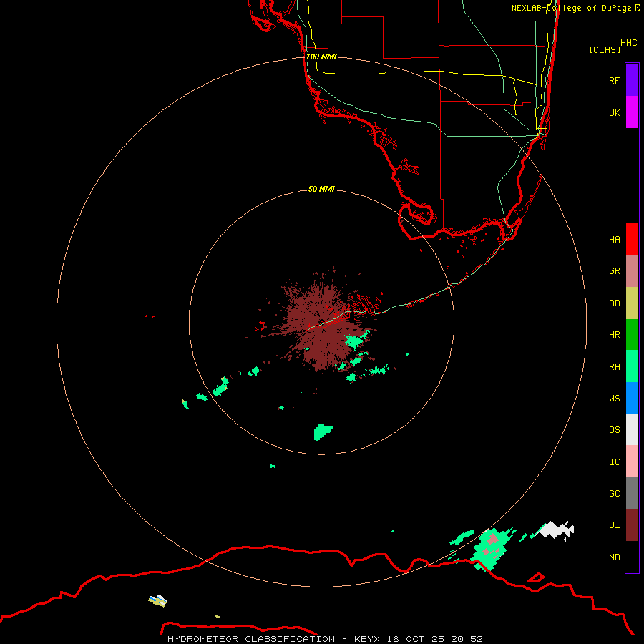Click the RF purple legend swatch

pos(632,80)
